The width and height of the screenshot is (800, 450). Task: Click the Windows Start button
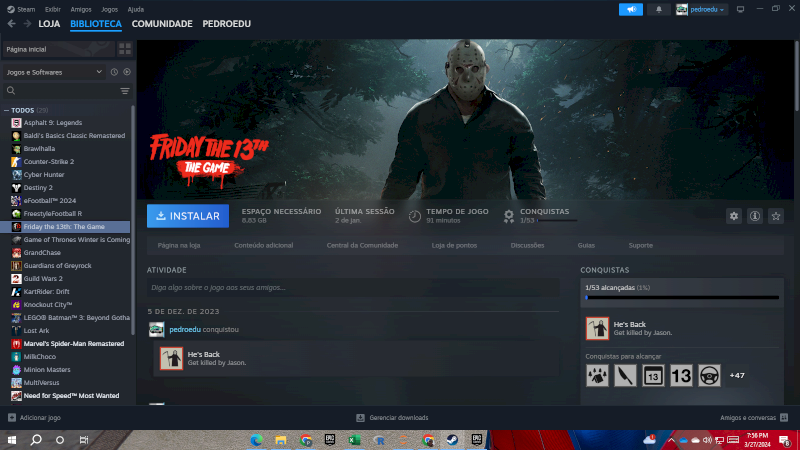[12, 440]
